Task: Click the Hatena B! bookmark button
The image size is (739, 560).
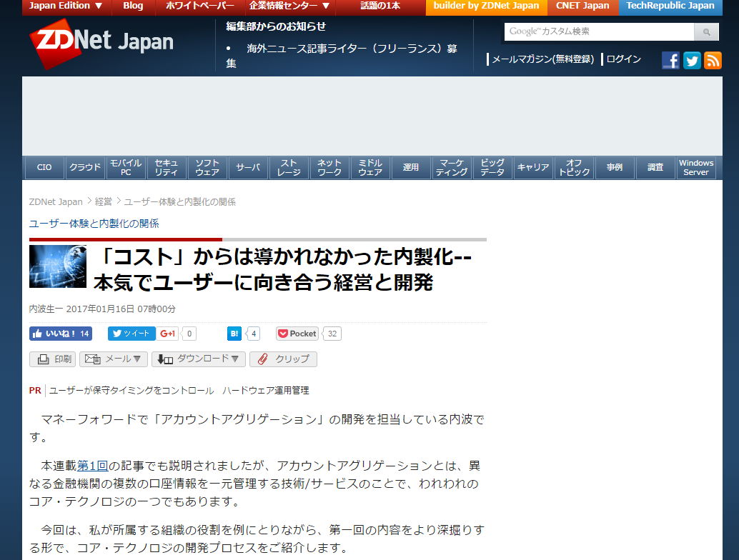Action: (x=234, y=334)
